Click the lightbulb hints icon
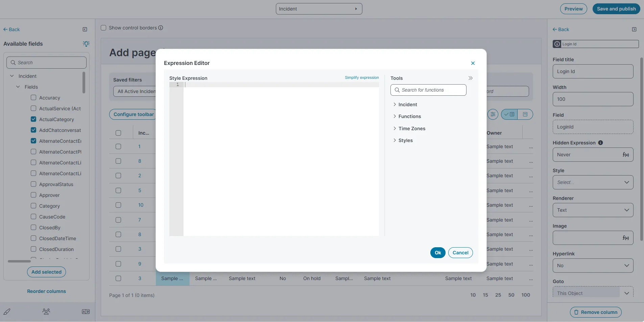The height and width of the screenshot is (322, 644). click(86, 44)
